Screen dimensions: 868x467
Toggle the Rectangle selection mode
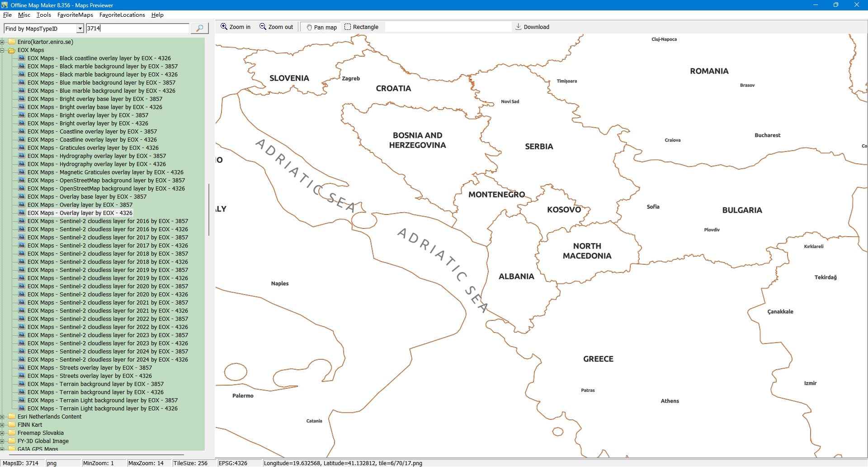coord(361,27)
